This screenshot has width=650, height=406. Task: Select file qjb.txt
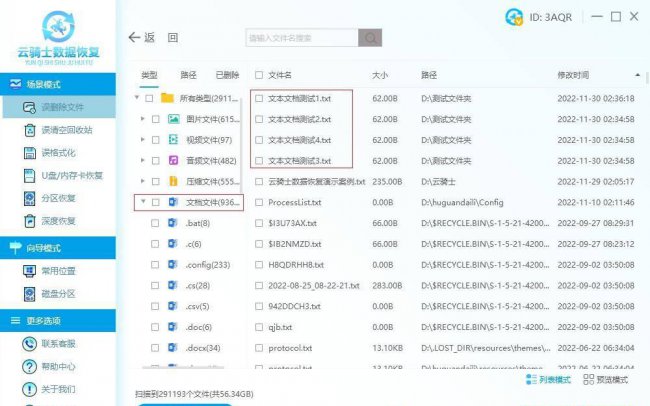point(280,327)
